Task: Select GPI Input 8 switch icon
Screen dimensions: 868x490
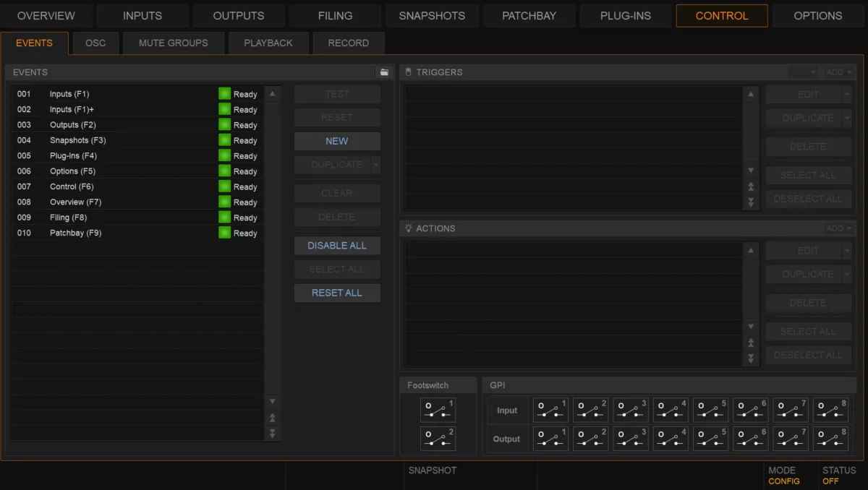Action: (x=830, y=410)
